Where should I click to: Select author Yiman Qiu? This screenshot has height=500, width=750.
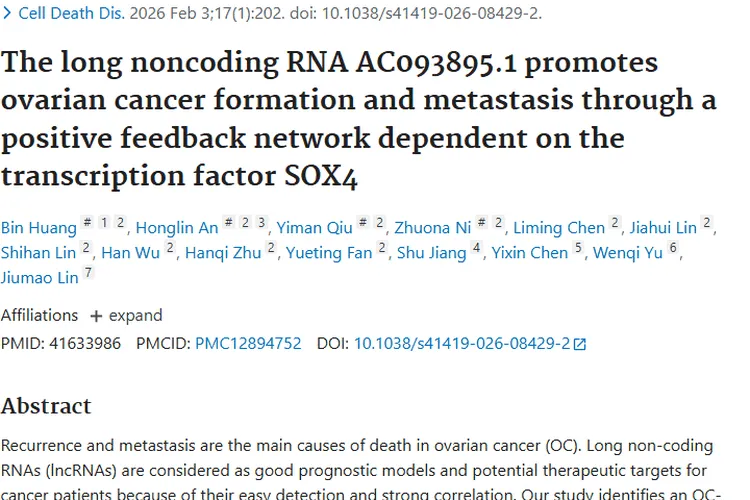point(314,227)
